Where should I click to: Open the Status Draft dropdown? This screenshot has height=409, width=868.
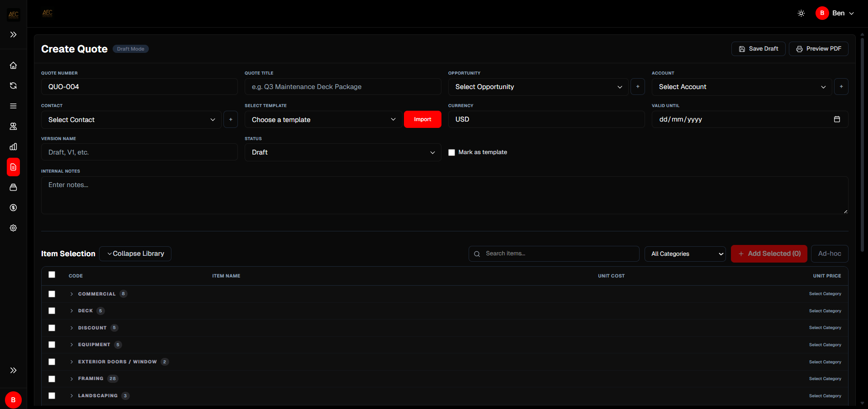click(x=343, y=152)
